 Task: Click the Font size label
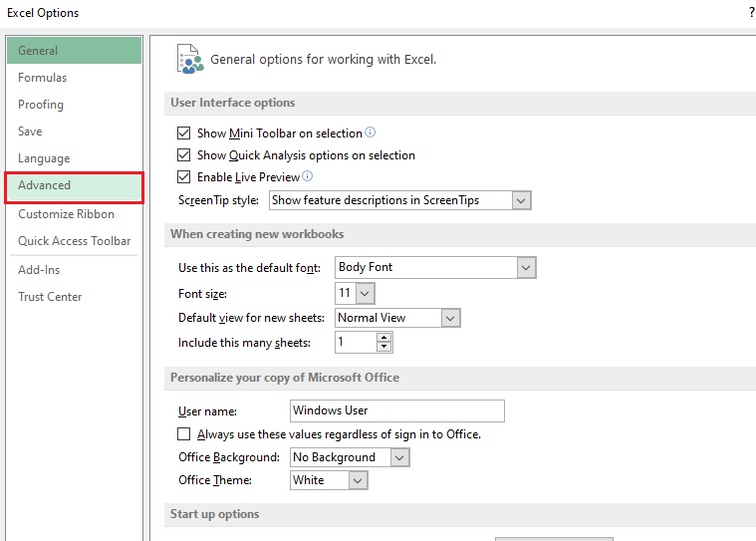pos(202,294)
